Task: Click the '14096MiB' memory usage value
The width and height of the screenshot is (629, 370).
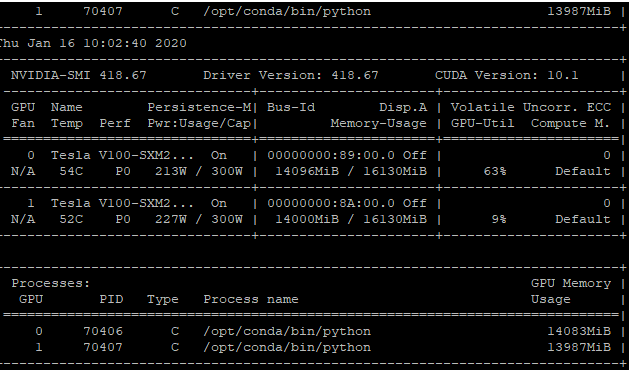Action: pos(307,171)
